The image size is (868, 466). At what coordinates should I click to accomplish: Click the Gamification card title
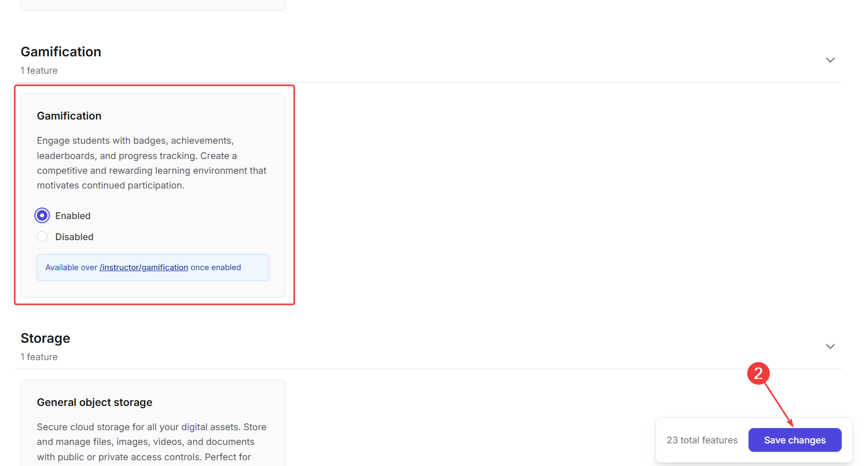[69, 116]
